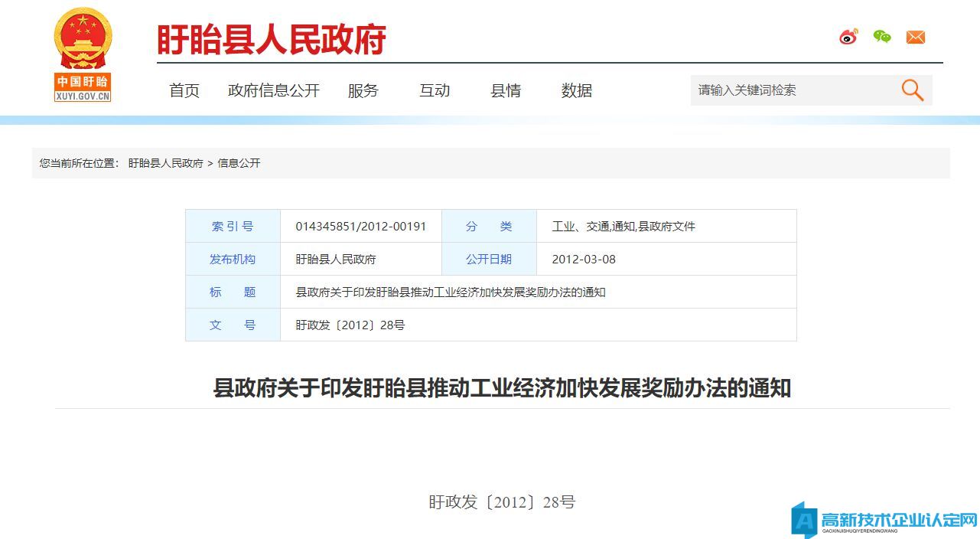Click the 盱眙县人民政府 site title
The height and width of the screenshot is (539, 980).
point(272,40)
